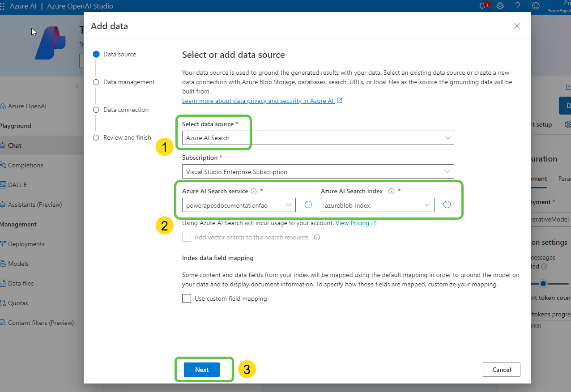The image size is (571, 392).
Task: Refresh the Azure AI Search service list
Action: tap(308, 205)
